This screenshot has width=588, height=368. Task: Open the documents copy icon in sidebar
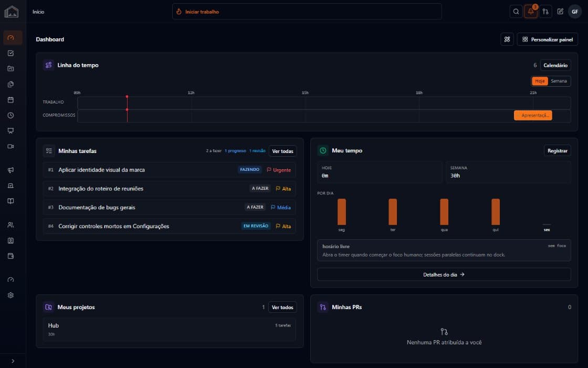(x=10, y=84)
